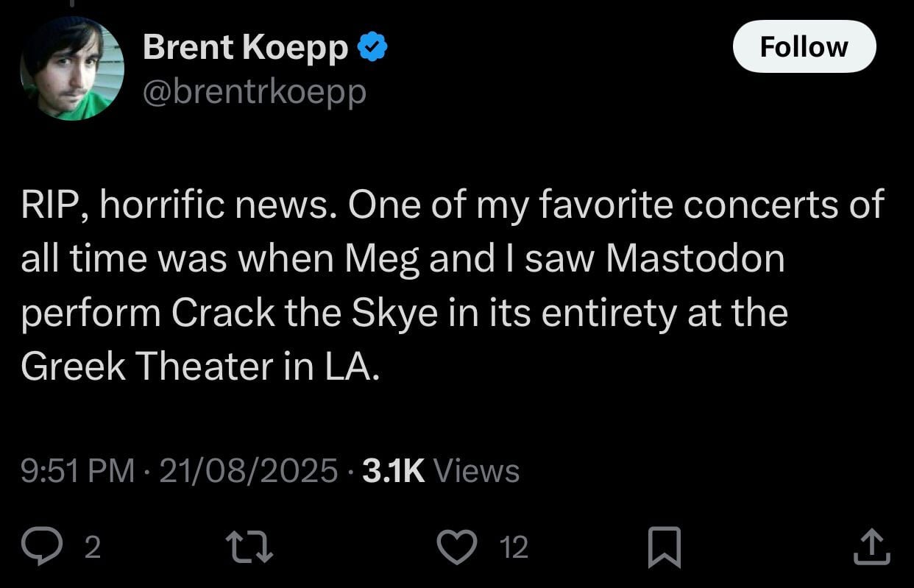Click the like count of 12
914x588 pixels.
(x=514, y=548)
